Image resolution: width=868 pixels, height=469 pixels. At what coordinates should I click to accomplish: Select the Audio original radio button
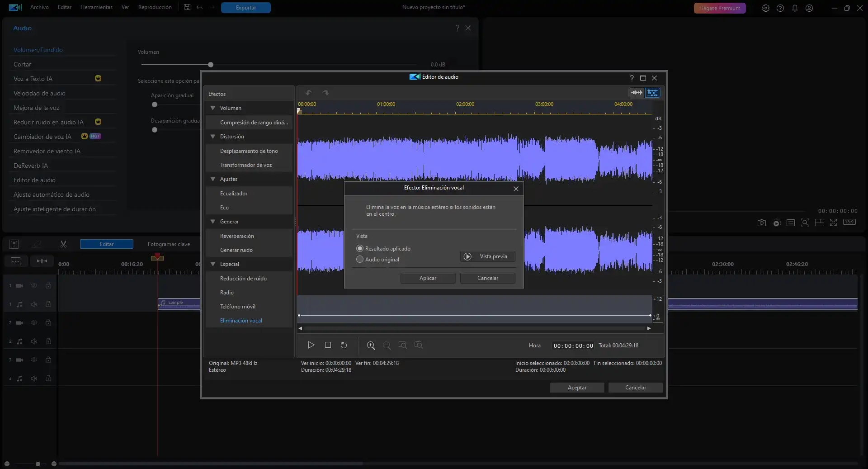(360, 260)
